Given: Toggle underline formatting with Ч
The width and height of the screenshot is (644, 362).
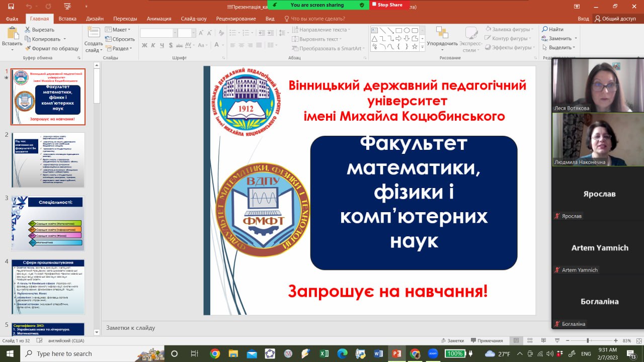Looking at the screenshot, I should pos(161,45).
